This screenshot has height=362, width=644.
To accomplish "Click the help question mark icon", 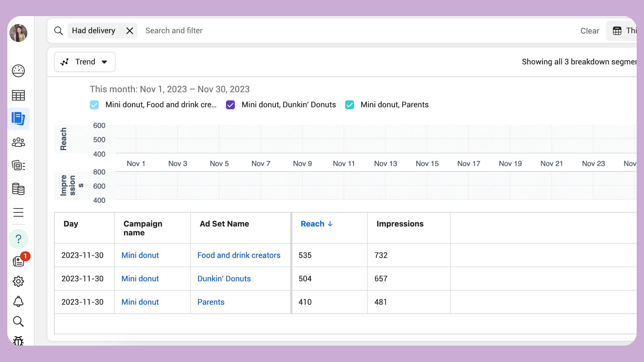I will [x=18, y=239].
